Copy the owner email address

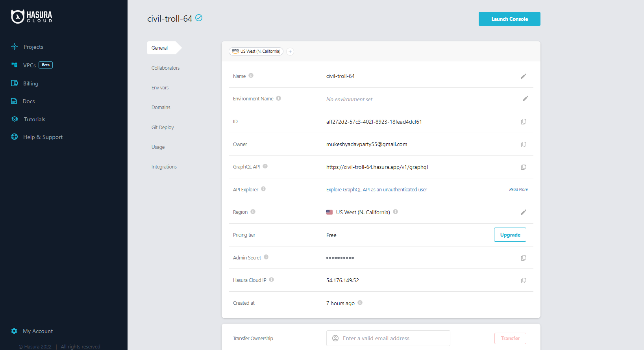[524, 144]
